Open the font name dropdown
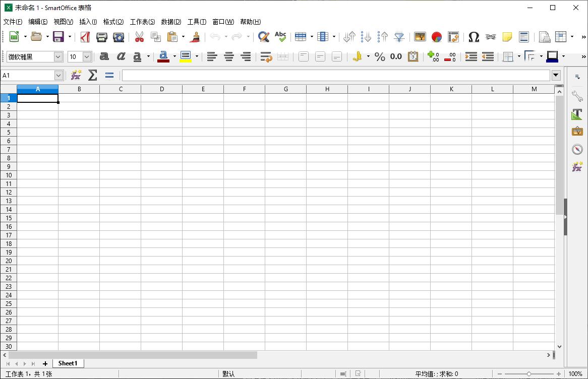The image size is (588, 379). pyautogui.click(x=58, y=56)
